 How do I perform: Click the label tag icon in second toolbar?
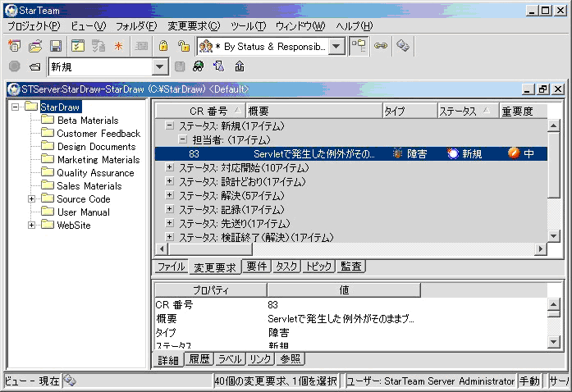pyautogui.click(x=35, y=66)
